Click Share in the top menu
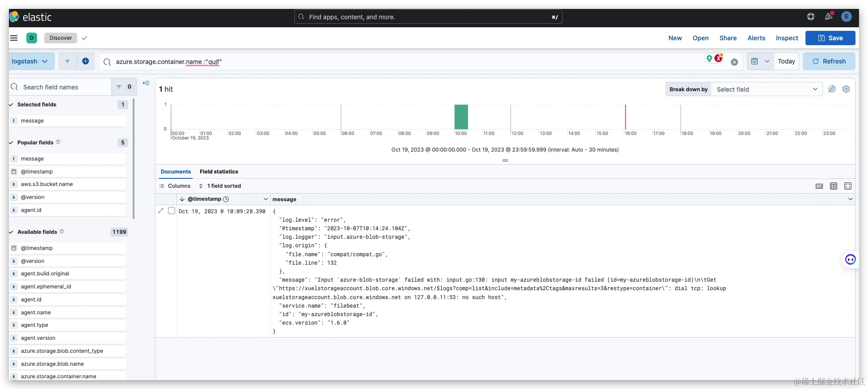This screenshot has height=389, width=868. point(728,38)
